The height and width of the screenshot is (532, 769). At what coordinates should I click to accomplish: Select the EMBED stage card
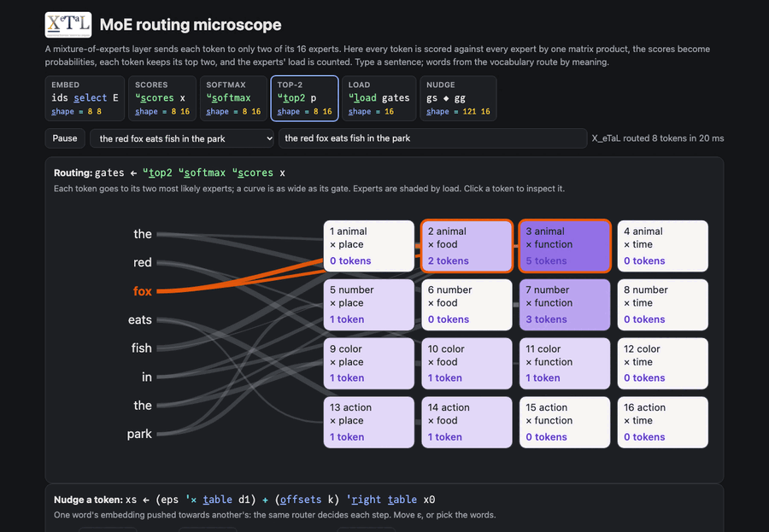point(85,98)
